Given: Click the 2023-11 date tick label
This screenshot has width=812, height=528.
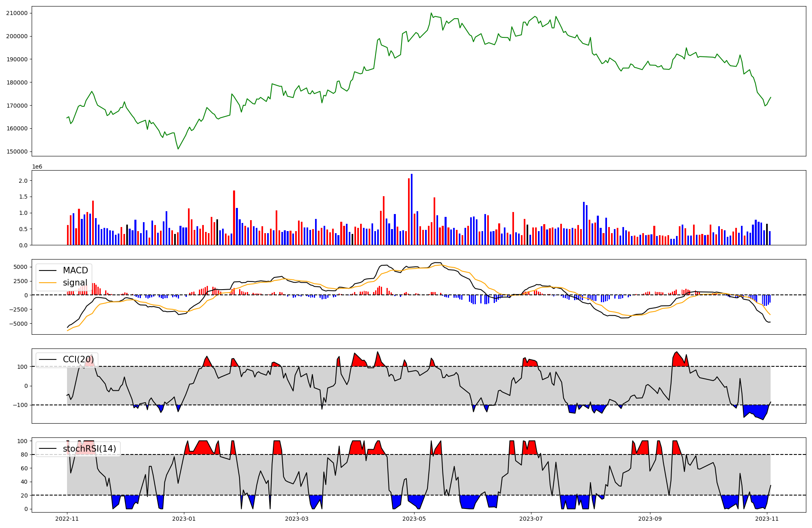Looking at the screenshot, I should (767, 518).
